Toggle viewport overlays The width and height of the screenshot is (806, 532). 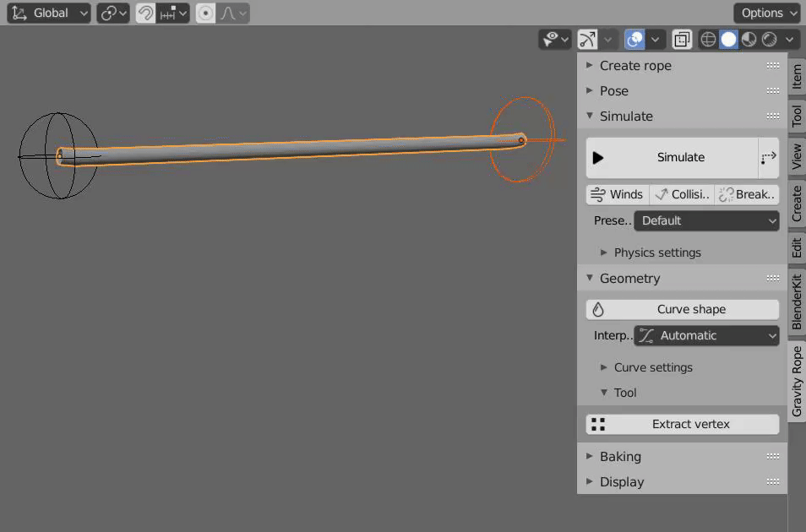(634, 39)
